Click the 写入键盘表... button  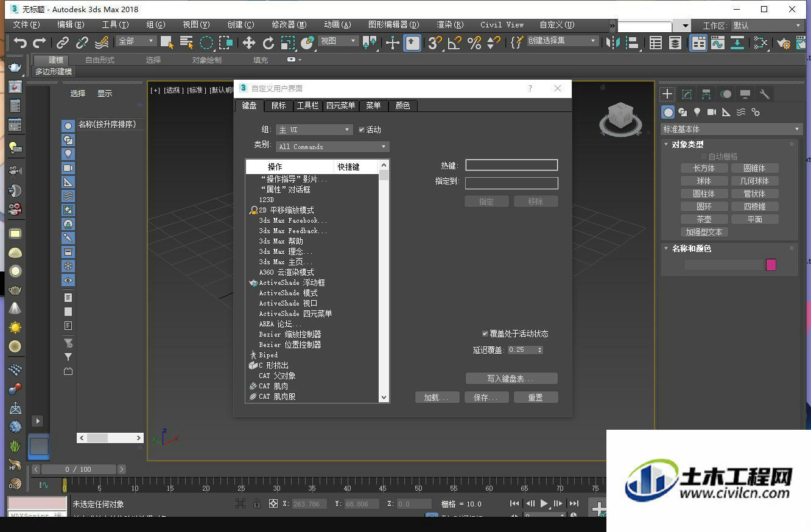click(x=511, y=379)
